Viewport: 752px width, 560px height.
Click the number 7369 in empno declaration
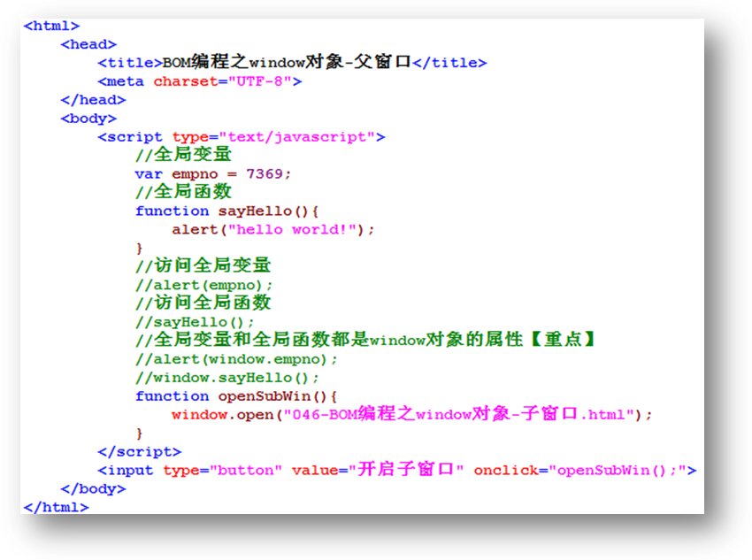point(265,174)
